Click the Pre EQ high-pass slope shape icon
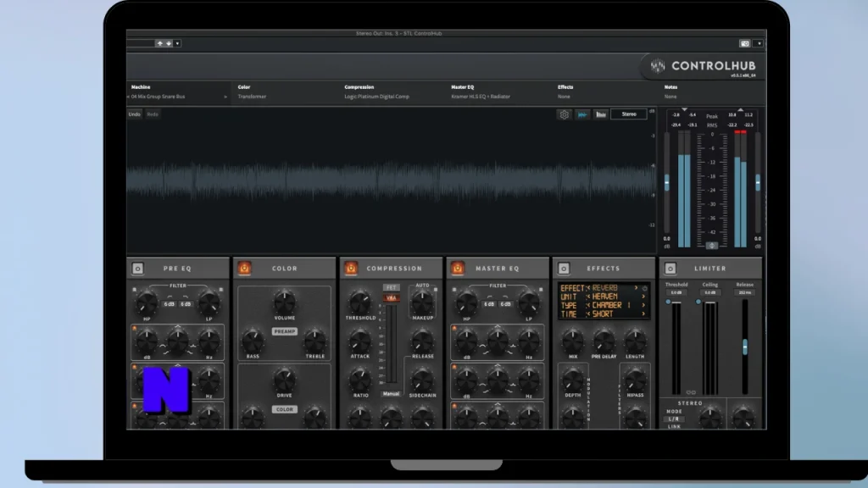This screenshot has height=488, width=868. [169, 297]
